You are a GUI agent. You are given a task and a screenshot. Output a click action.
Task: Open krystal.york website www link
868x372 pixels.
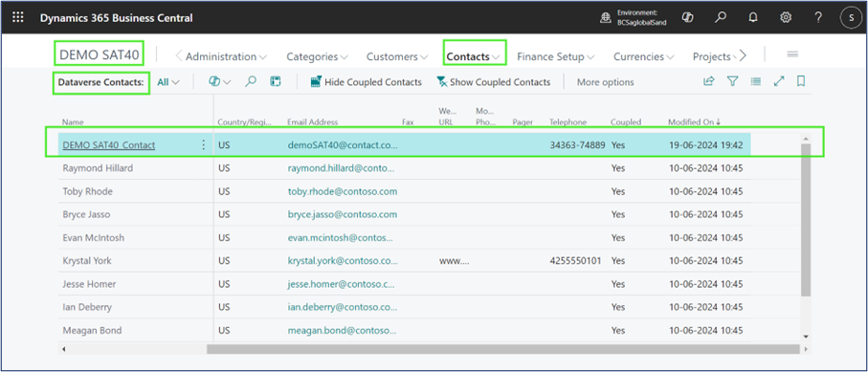[x=455, y=261]
